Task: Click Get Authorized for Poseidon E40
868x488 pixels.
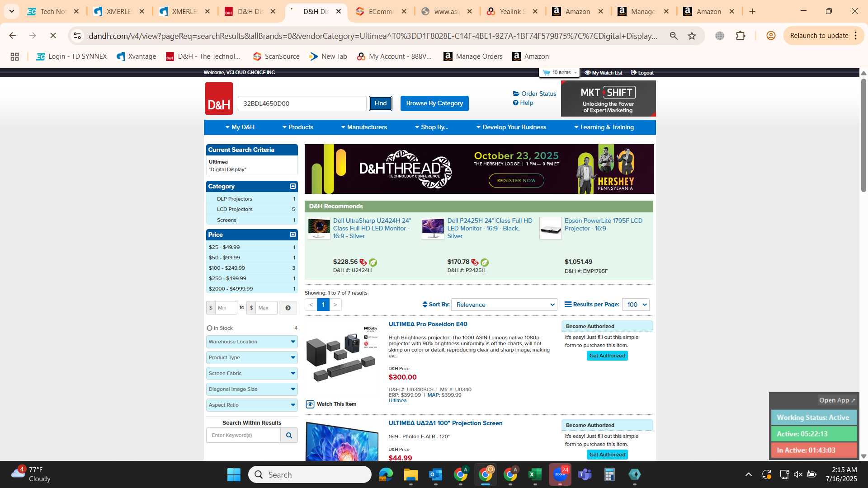Action: (607, 356)
